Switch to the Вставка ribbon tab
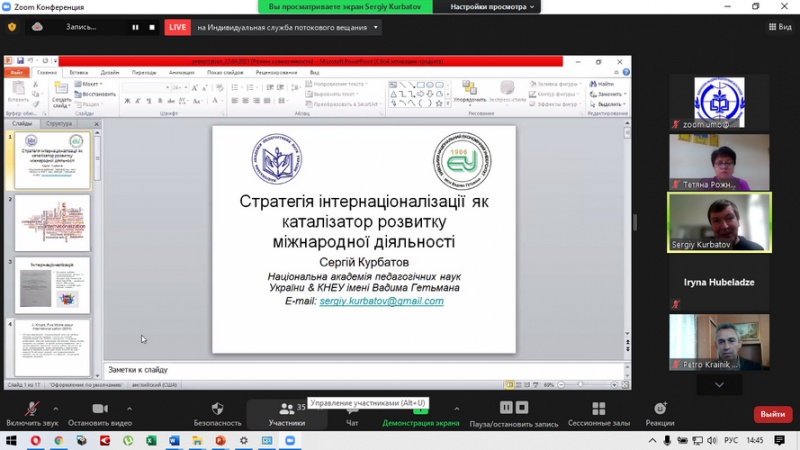Image resolution: width=800 pixels, height=450 pixels. (x=79, y=72)
